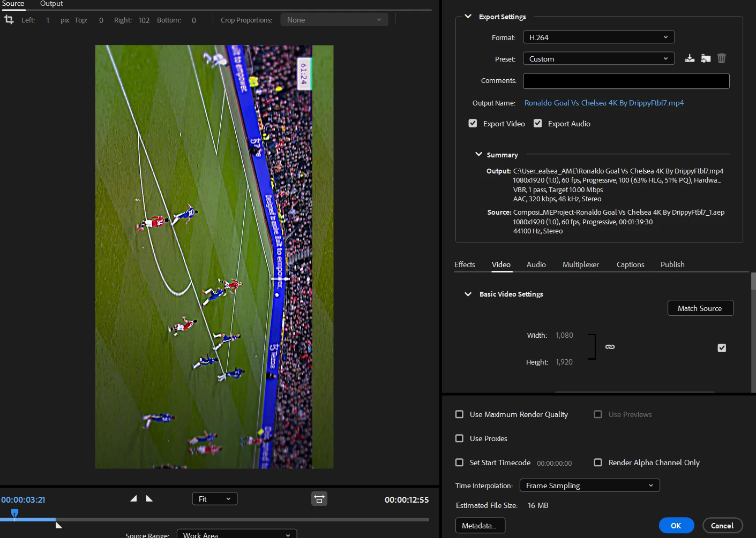Click the duration timecode 00:00:12:55

[x=407, y=499]
